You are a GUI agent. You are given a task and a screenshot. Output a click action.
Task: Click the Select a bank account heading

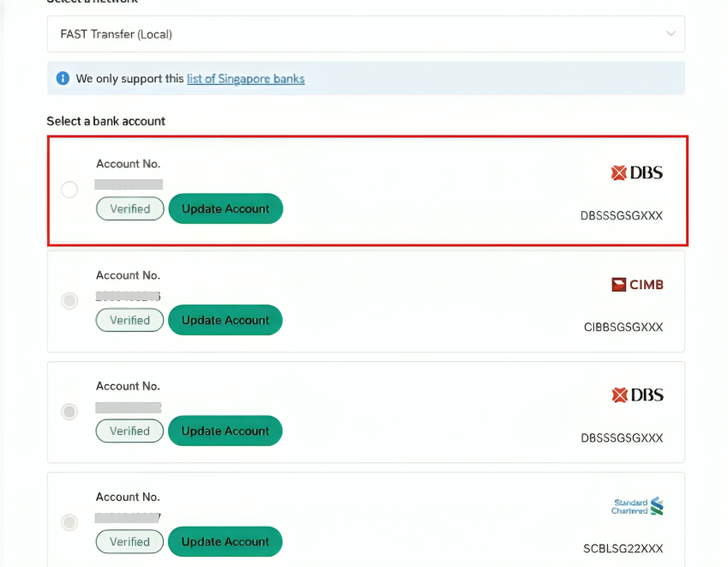(105, 121)
